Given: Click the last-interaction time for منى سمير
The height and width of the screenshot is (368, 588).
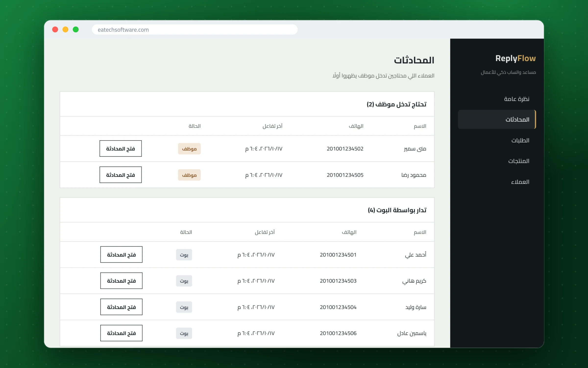Looking at the screenshot, I should [264, 149].
